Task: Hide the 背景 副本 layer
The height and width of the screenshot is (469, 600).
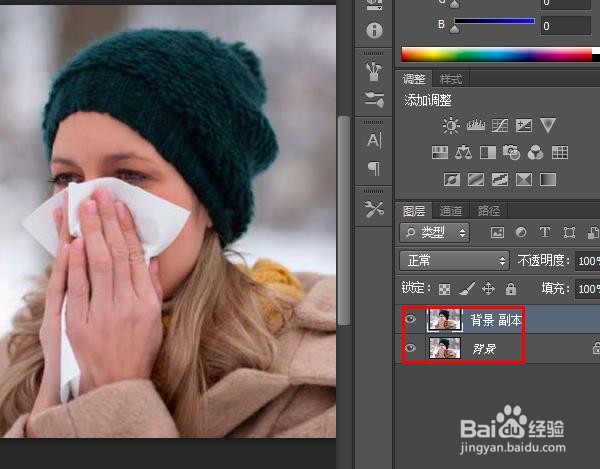Action: [x=411, y=319]
